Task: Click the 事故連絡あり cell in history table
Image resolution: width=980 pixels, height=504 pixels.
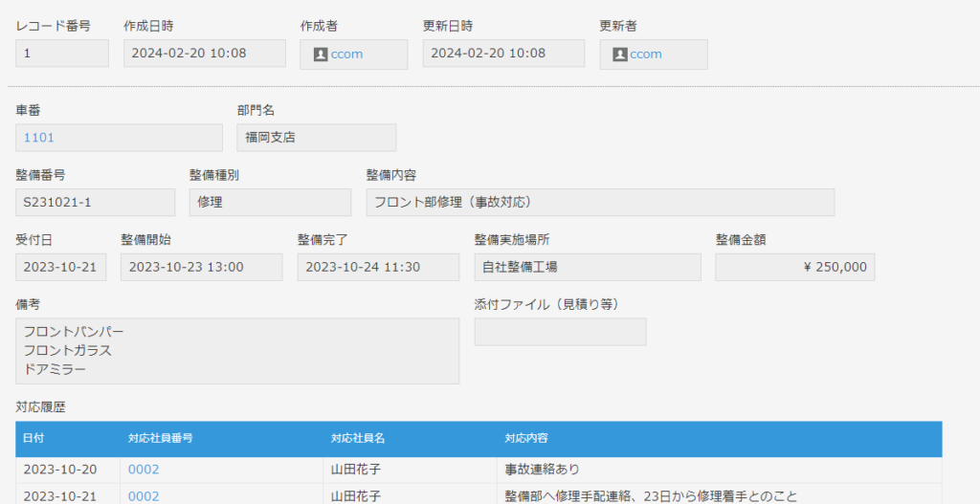Action: point(542,470)
